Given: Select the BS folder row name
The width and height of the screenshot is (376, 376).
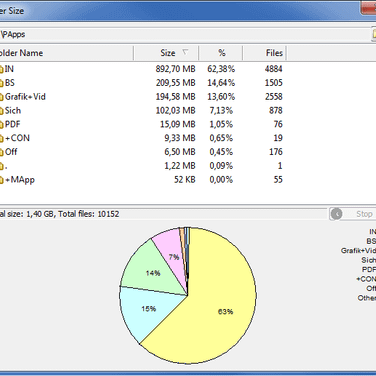Looking at the screenshot, I should [x=10, y=83].
